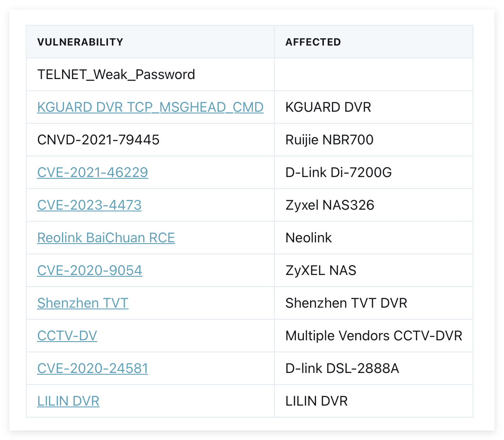Select the TELNET_Weak_Password cell
This screenshot has width=504, height=440.
click(x=116, y=74)
